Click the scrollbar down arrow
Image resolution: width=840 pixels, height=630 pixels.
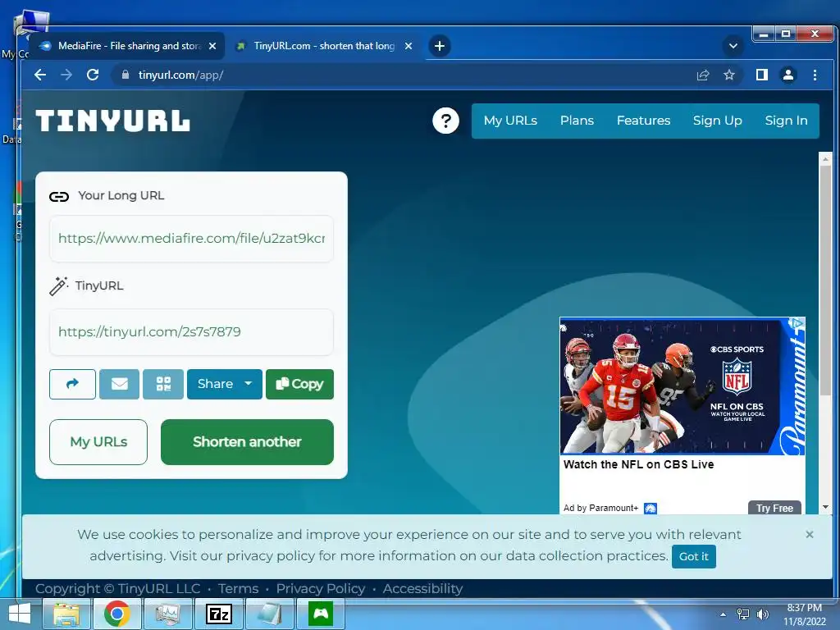click(x=825, y=507)
